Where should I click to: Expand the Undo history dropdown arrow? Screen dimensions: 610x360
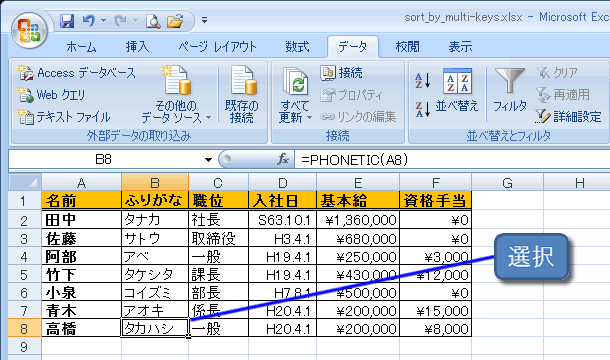coord(103,20)
